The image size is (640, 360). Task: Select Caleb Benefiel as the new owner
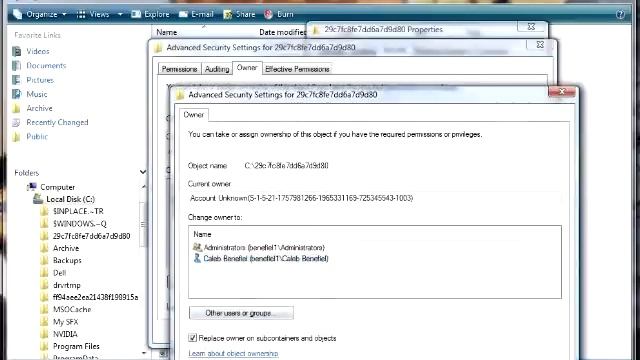[x=266, y=258]
